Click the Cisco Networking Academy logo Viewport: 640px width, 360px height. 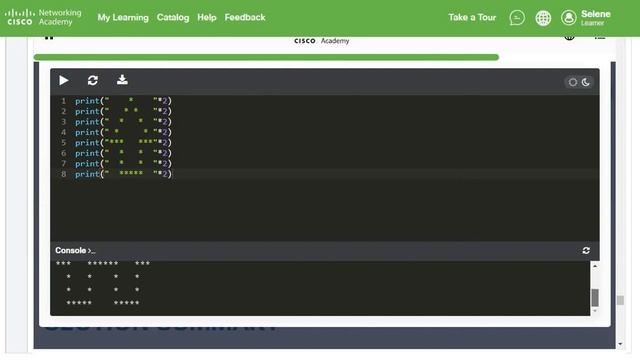click(x=43, y=18)
